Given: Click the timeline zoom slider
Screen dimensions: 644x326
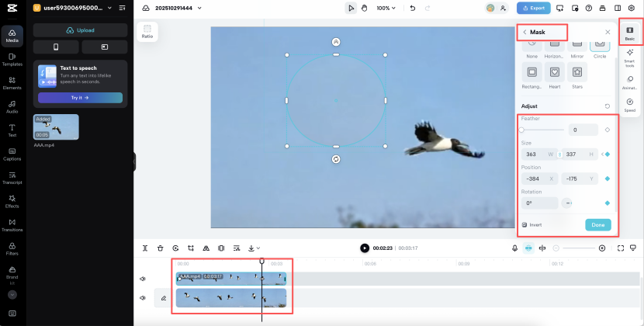Looking at the screenshot, I should point(579,248).
